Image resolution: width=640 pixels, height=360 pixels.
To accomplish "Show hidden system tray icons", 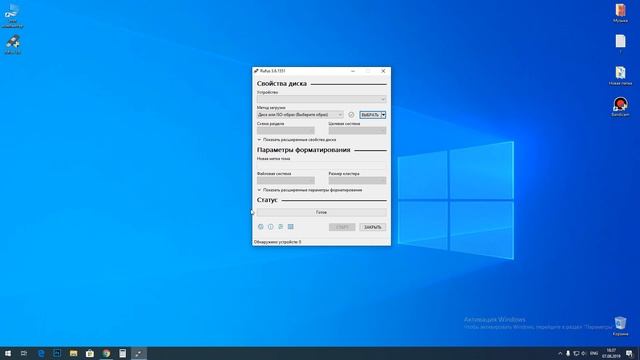I will tap(560, 353).
